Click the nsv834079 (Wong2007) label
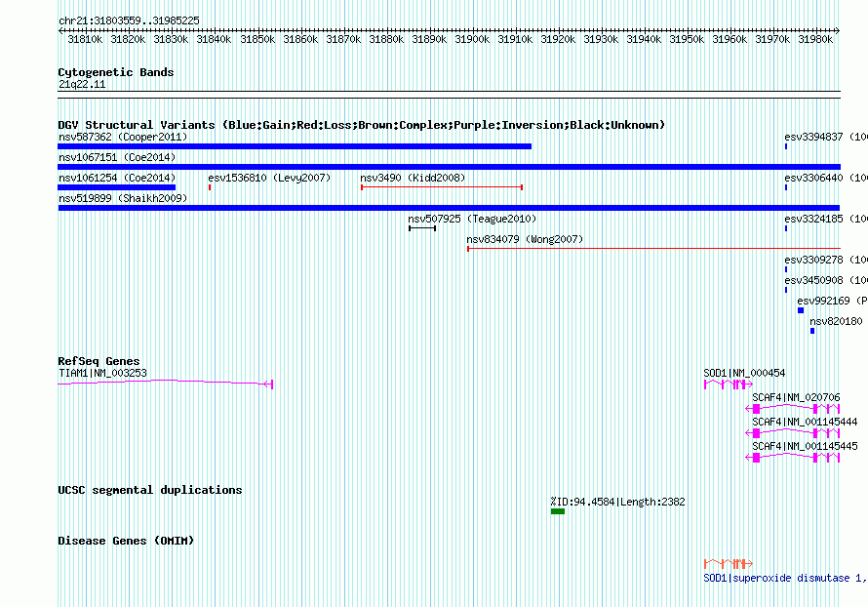The height and width of the screenshot is (607, 868). (525, 239)
